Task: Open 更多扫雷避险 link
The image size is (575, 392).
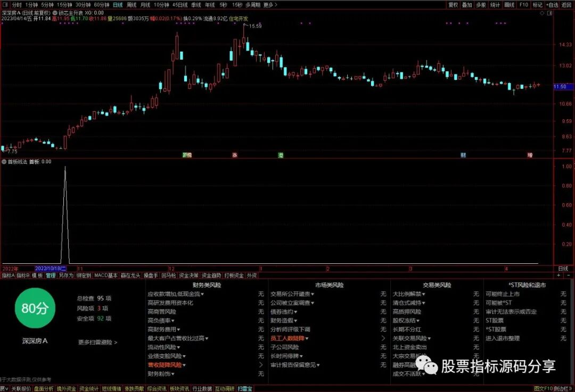Action: point(97,342)
